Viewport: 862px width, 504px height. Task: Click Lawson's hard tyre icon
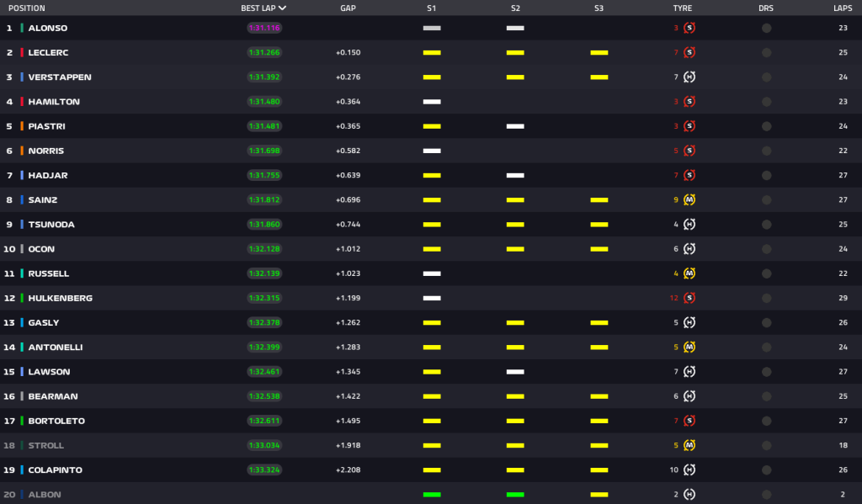(x=689, y=372)
